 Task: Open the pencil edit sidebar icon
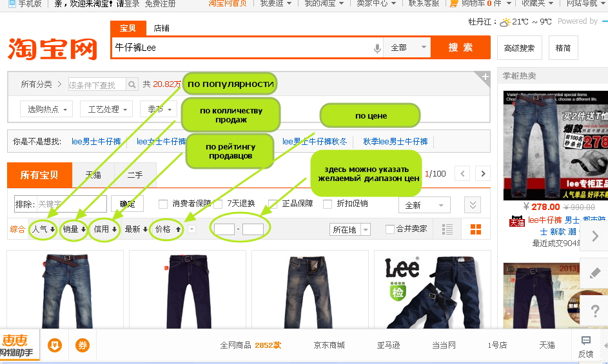pos(595,273)
